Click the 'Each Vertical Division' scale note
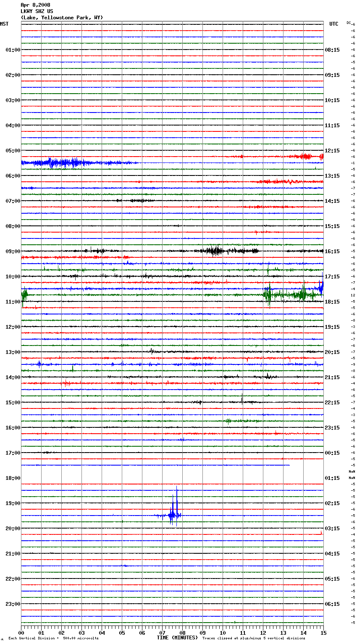The height and width of the screenshot is (644, 357). coord(53,638)
